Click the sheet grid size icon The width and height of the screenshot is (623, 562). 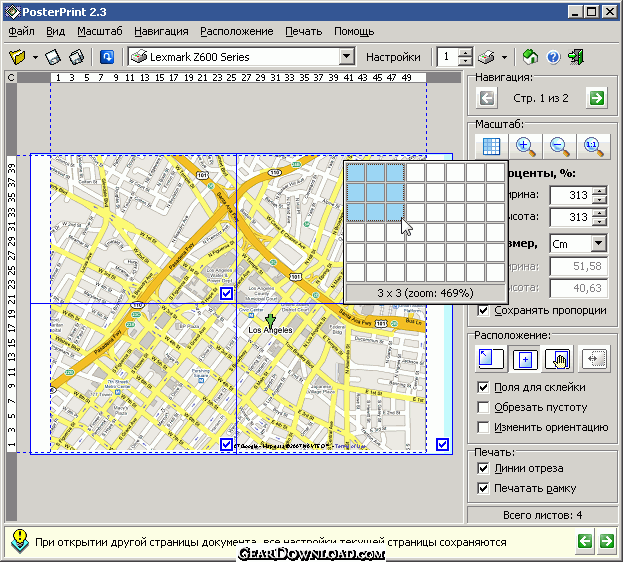pyautogui.click(x=491, y=146)
